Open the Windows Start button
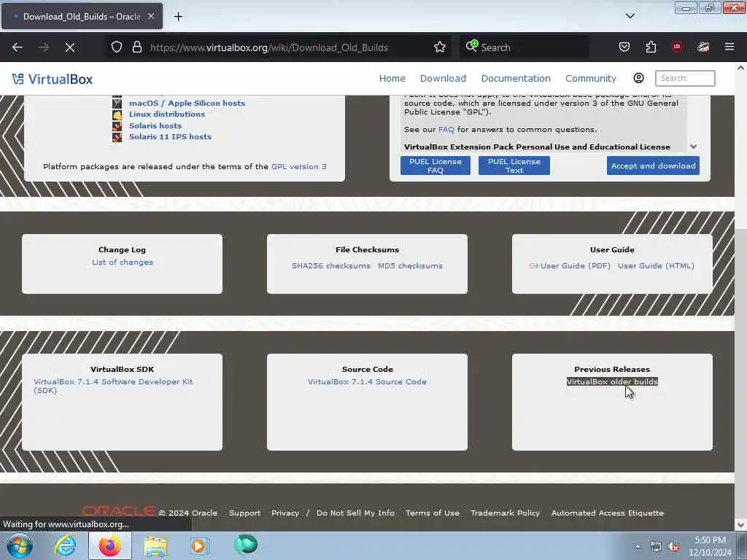 coord(20,545)
